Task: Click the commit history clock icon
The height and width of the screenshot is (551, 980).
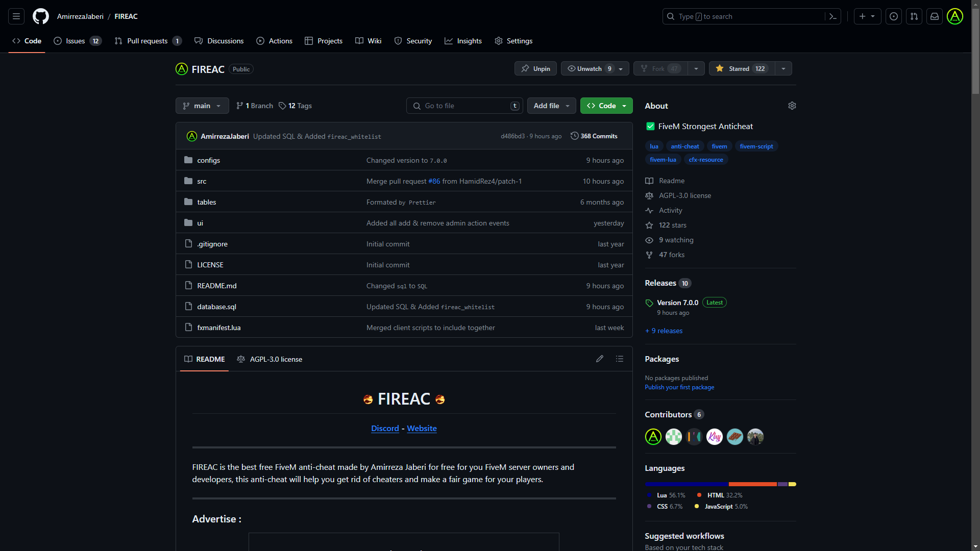Action: pyautogui.click(x=575, y=136)
